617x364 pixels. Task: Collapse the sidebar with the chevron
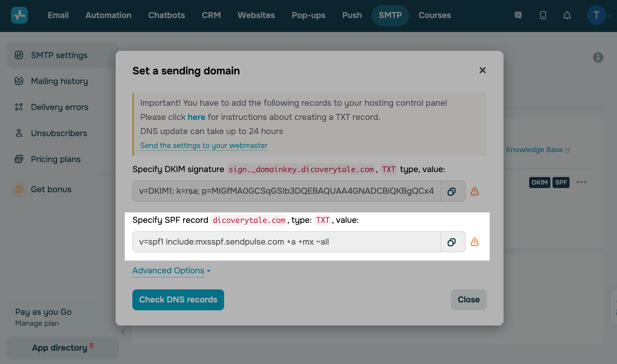pos(123,332)
